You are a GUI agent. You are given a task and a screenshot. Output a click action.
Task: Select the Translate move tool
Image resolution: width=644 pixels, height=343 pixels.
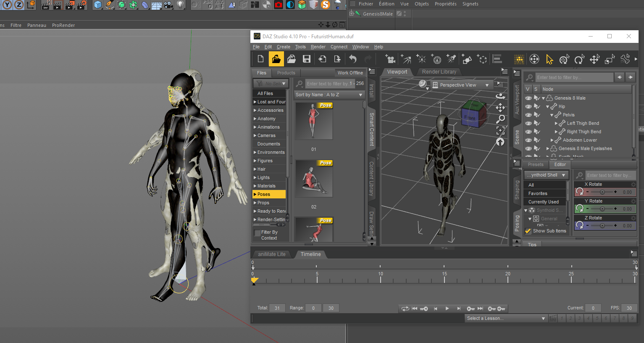tap(594, 60)
